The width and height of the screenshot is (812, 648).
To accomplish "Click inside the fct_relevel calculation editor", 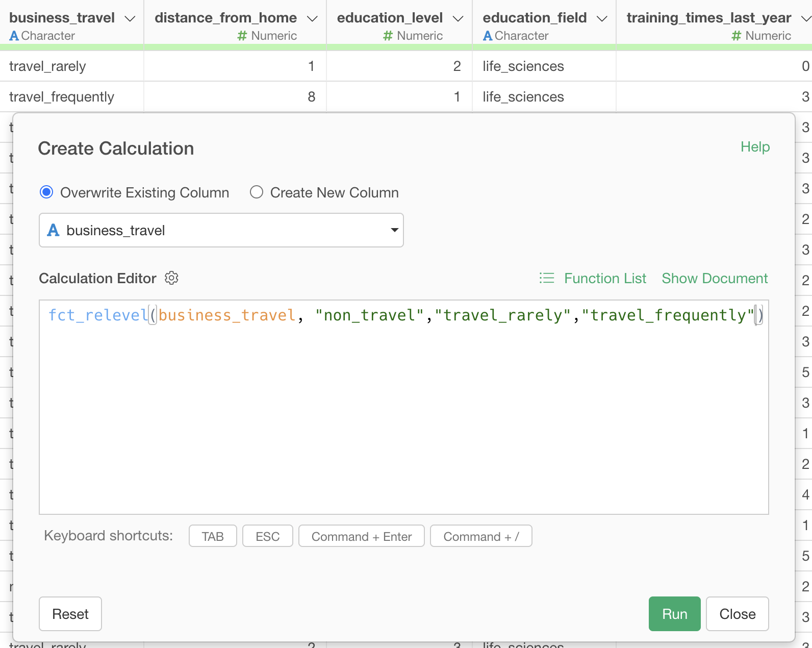I will pos(403,408).
